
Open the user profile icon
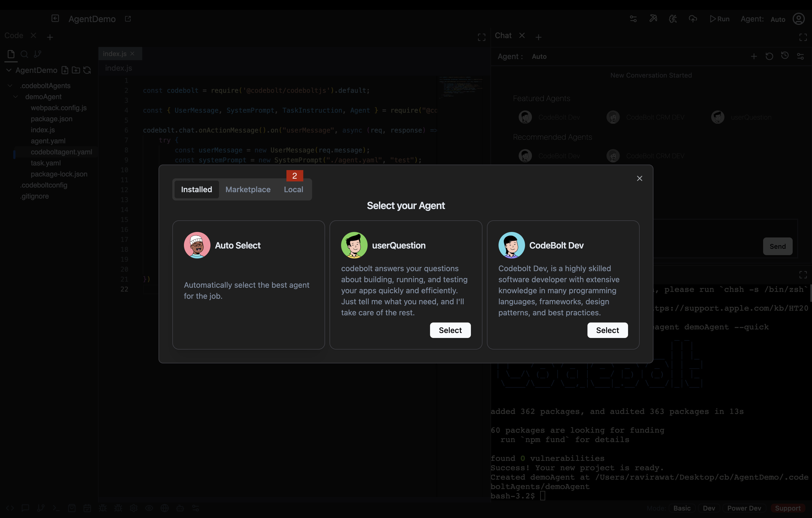pos(799,19)
